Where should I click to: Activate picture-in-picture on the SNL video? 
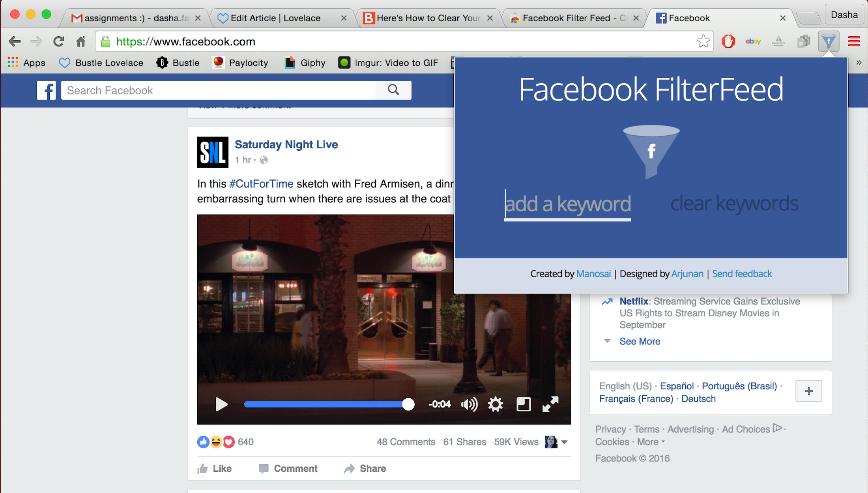click(523, 404)
